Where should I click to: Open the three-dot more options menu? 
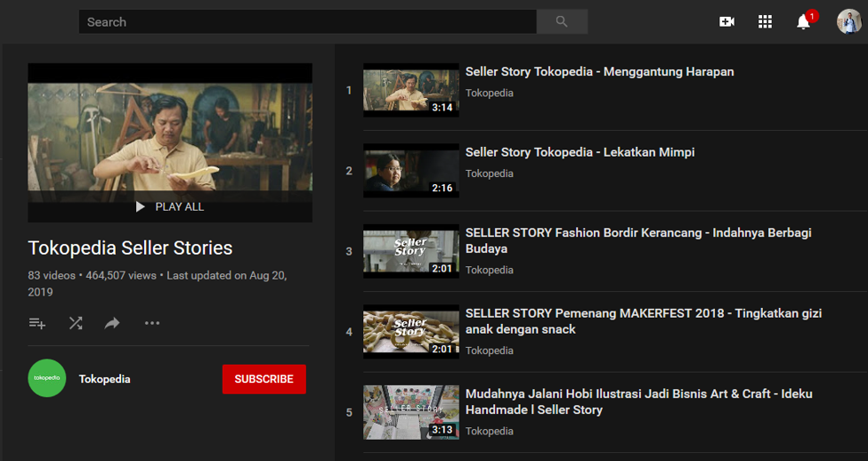[x=152, y=323]
